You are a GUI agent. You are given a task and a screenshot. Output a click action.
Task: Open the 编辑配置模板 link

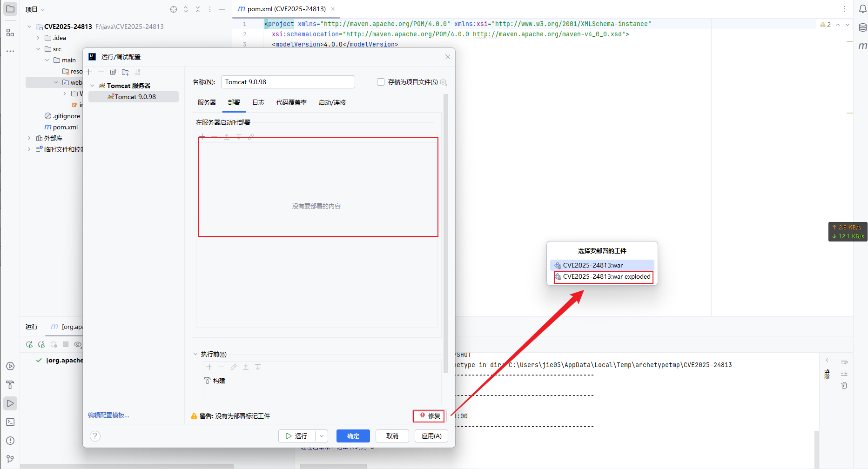tap(109, 415)
